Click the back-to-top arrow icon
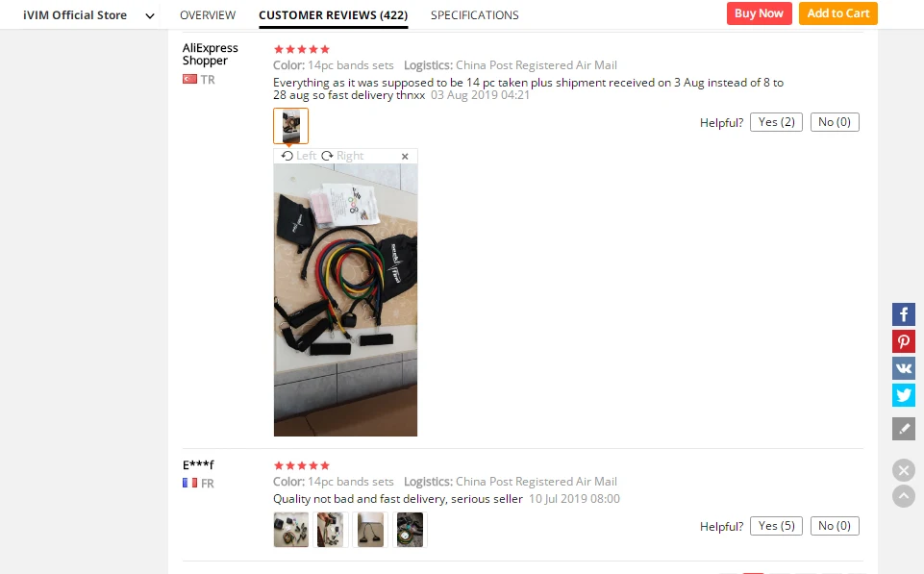This screenshot has height=574, width=924. [x=904, y=495]
